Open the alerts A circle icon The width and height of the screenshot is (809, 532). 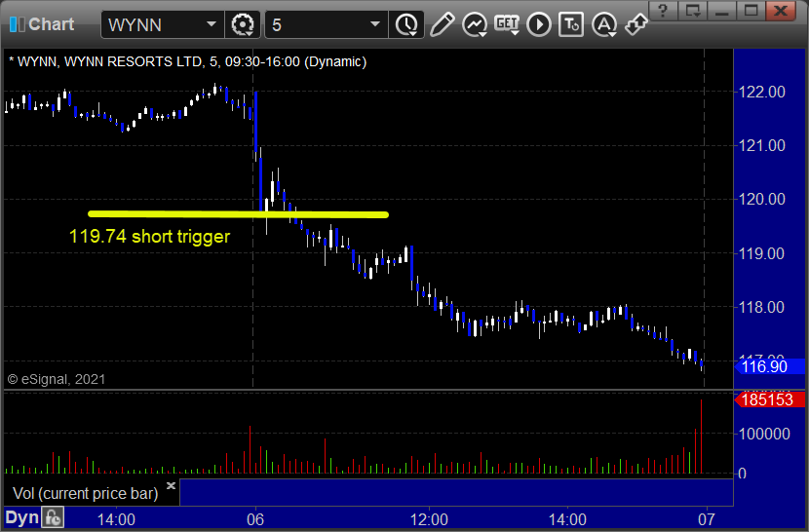pyautogui.click(x=604, y=24)
